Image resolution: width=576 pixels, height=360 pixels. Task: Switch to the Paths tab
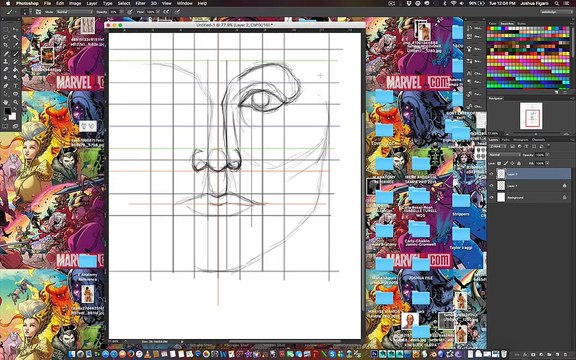coord(505,140)
